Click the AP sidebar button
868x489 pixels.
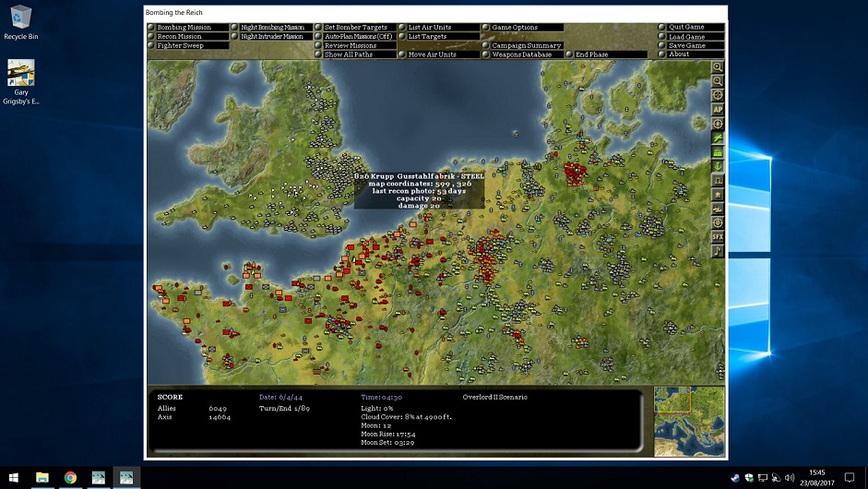click(718, 110)
